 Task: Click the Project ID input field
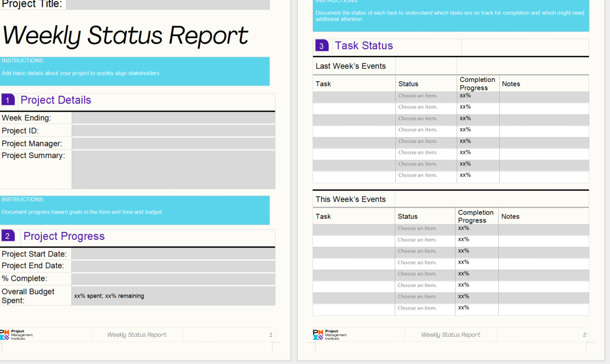coord(173,131)
